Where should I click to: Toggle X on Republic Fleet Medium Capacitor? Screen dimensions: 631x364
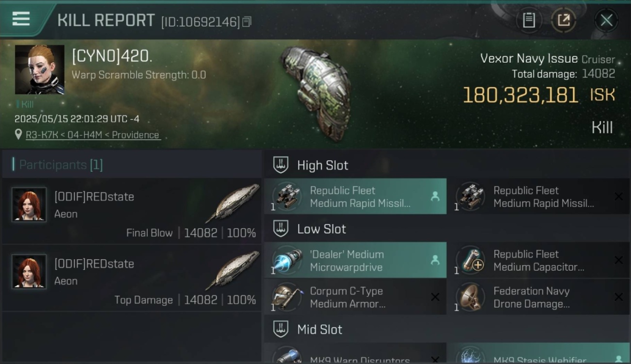618,260
